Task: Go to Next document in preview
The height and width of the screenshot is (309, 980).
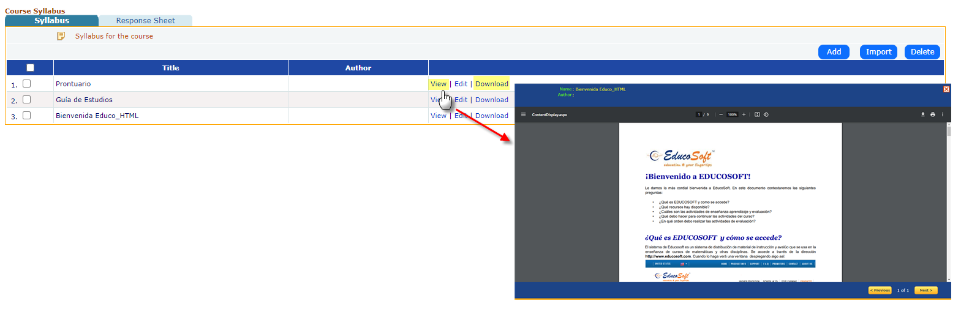Action: click(x=925, y=291)
